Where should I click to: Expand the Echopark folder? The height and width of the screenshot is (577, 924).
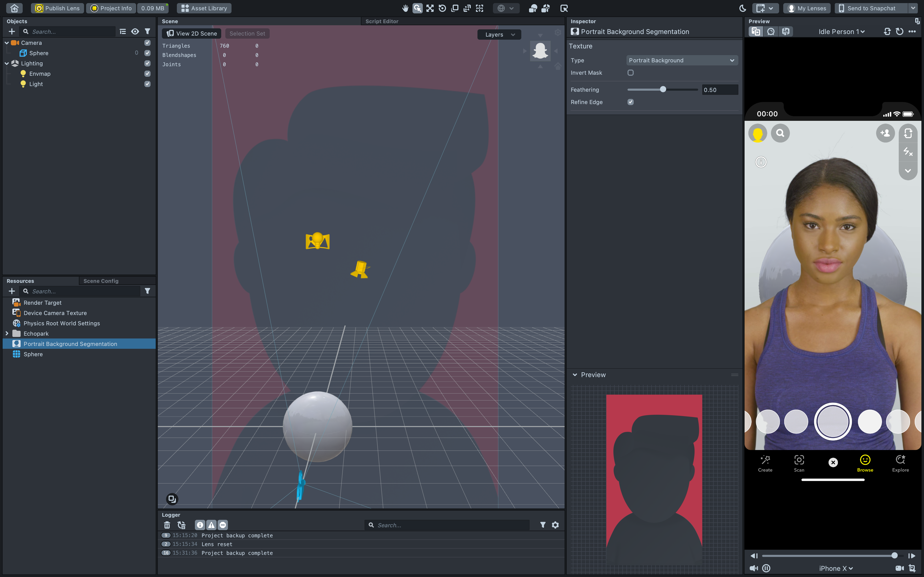pos(7,334)
